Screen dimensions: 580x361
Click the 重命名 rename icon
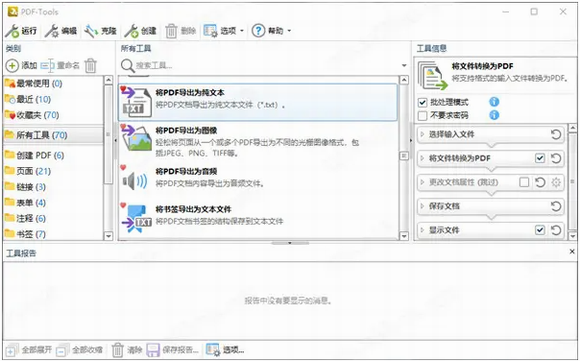(x=47, y=66)
